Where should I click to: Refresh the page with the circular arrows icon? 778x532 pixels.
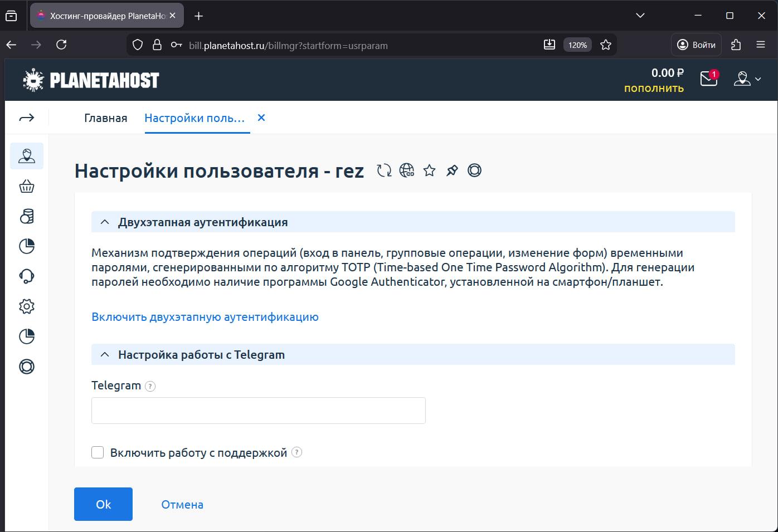[384, 170]
